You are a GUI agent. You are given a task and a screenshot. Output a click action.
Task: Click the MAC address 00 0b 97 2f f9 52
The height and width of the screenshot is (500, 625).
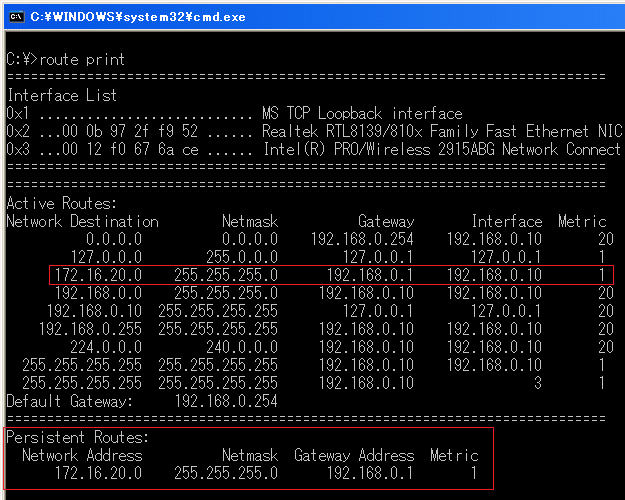pos(130,131)
